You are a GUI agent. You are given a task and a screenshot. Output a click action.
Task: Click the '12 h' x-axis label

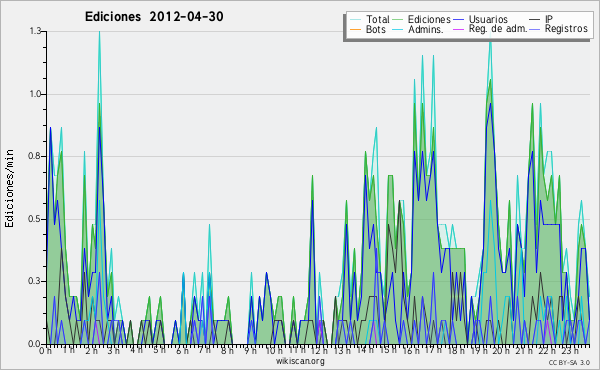pos(319,350)
